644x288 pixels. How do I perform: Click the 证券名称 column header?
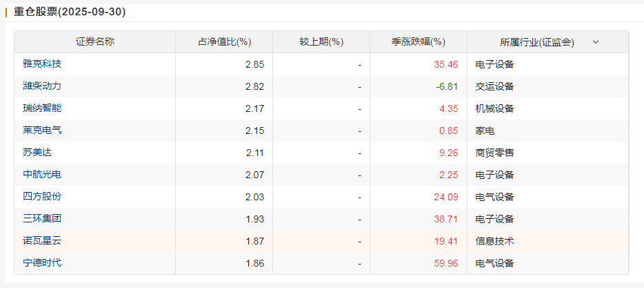[x=95, y=41]
